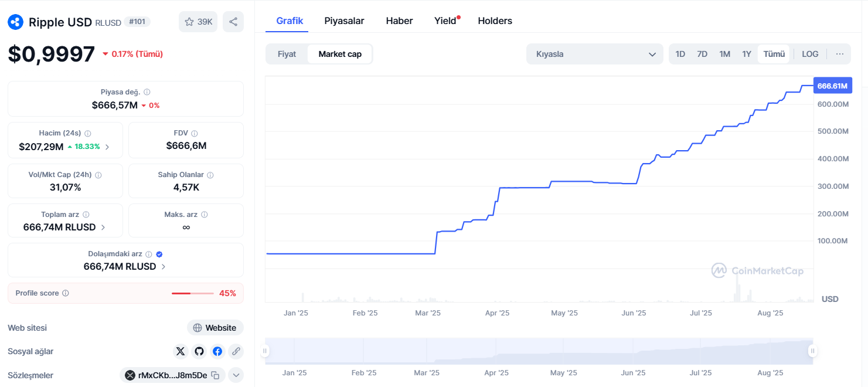Click the $666,57M market cap value
The height and width of the screenshot is (387, 868).
(x=115, y=105)
